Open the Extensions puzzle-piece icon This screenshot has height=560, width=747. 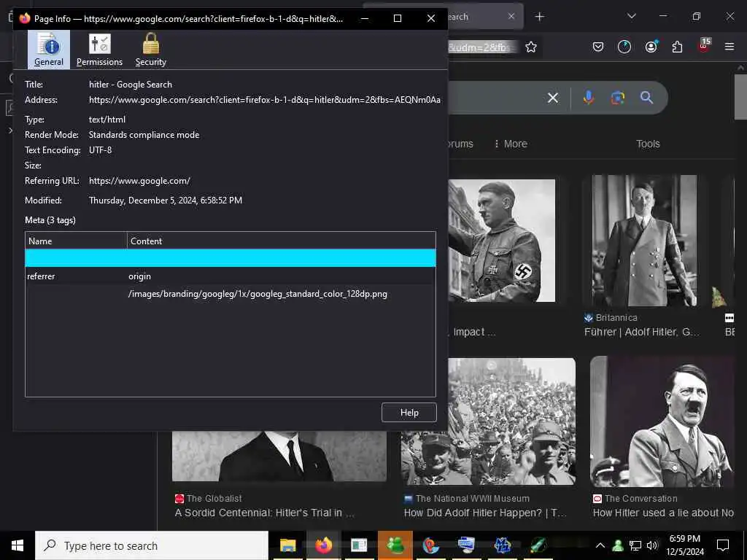[677, 47]
